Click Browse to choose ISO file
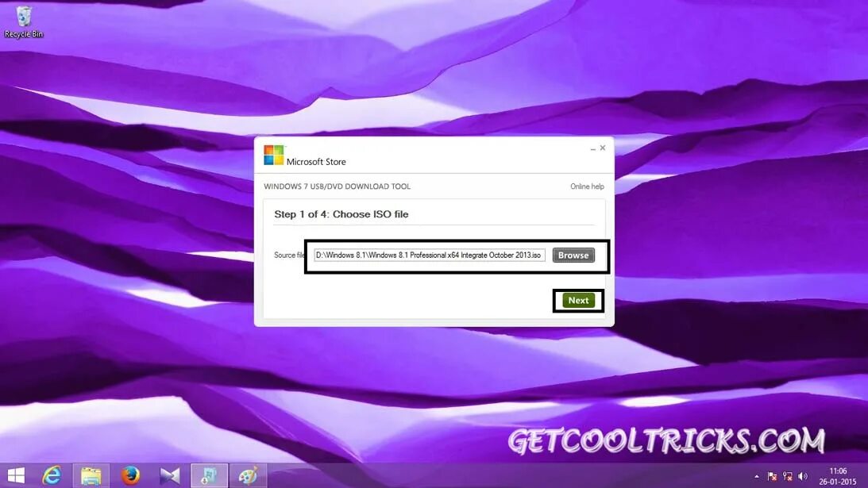Viewport: 868px width, 488px height. coord(573,255)
